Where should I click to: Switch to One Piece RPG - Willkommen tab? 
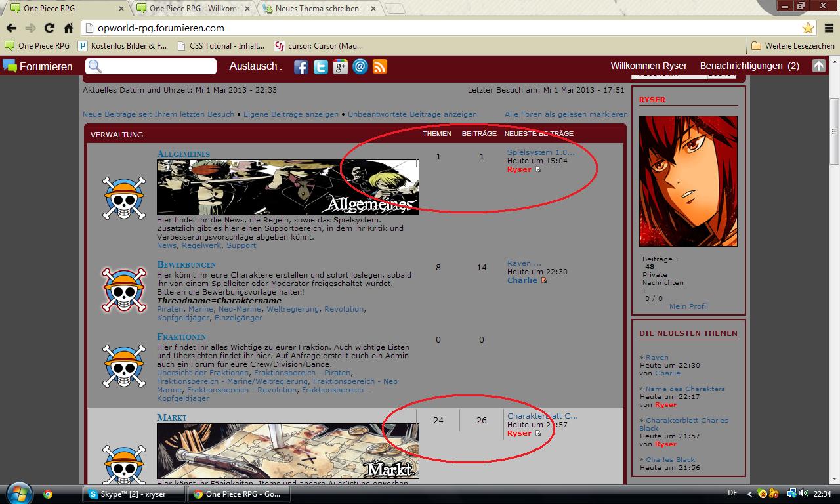click(x=194, y=9)
